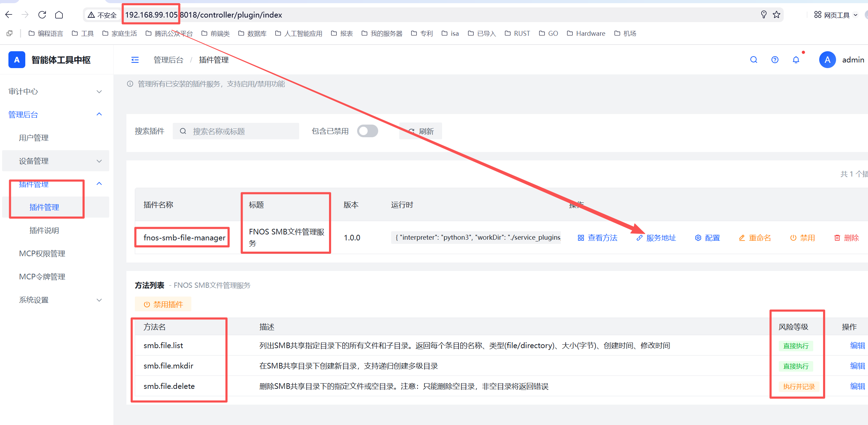Go to browser home page icon

click(59, 15)
